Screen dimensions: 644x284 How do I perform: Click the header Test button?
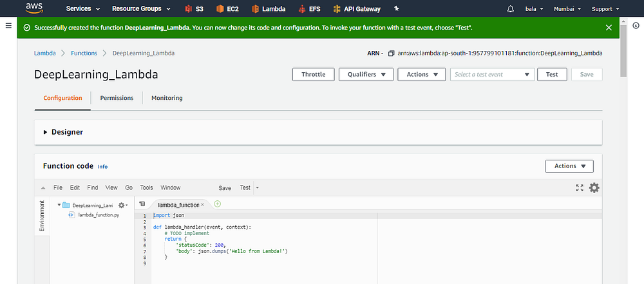point(552,75)
